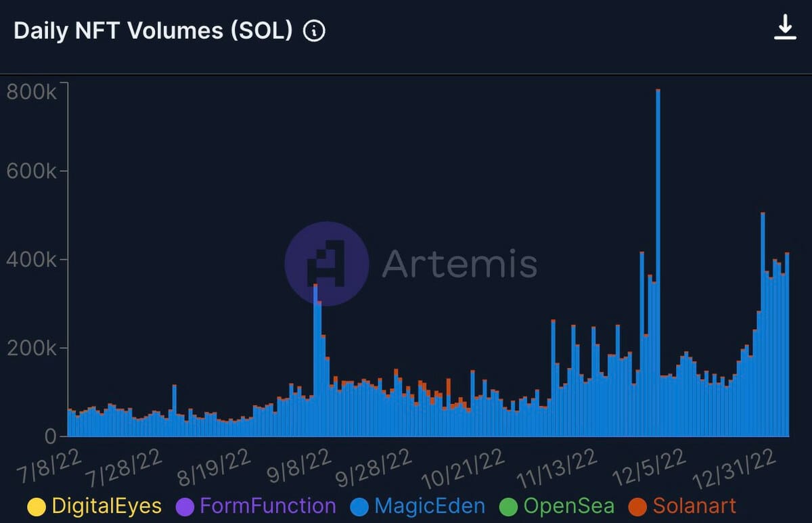Click the purple FormFunction color dot

(185, 507)
